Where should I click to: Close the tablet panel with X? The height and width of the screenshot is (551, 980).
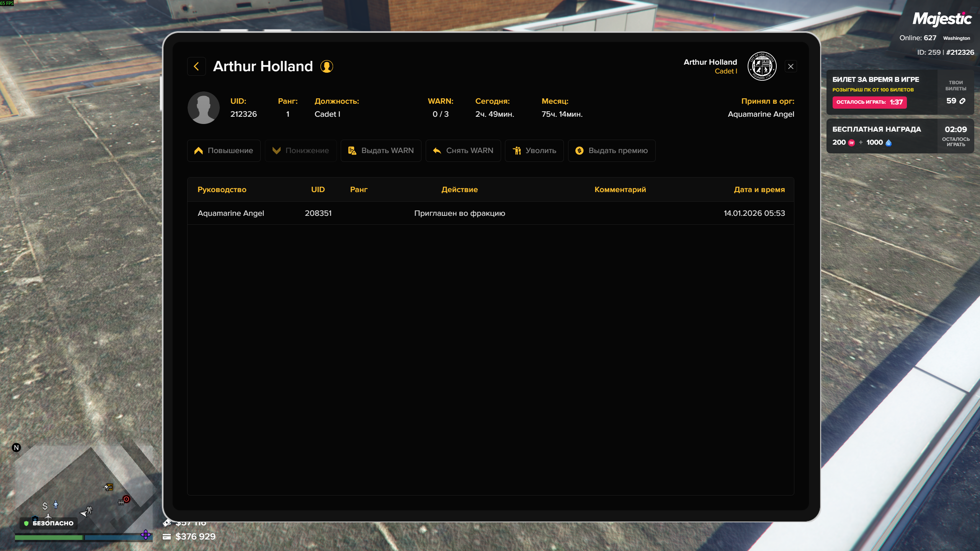point(791,67)
